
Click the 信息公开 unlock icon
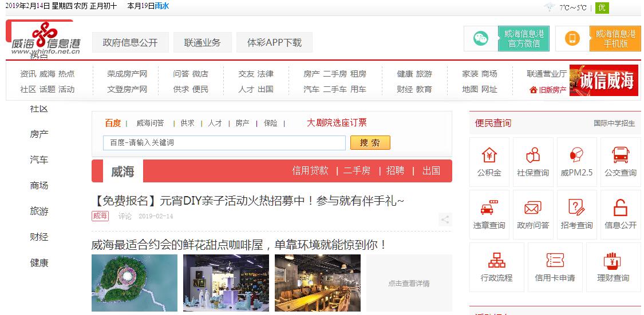[621, 208]
